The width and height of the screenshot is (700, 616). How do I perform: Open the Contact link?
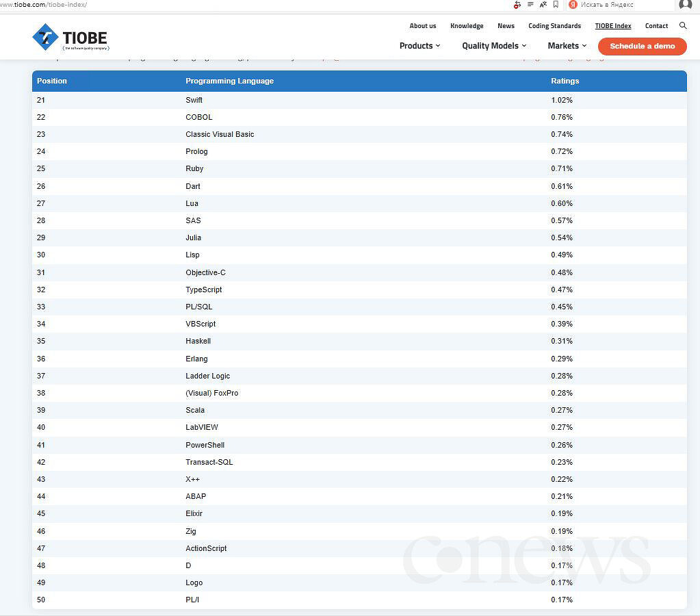click(656, 26)
